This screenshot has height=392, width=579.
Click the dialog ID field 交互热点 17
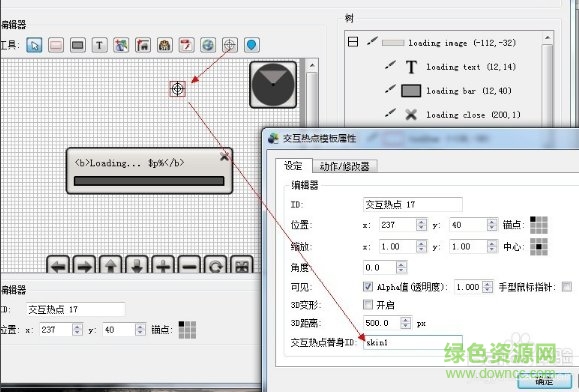click(412, 204)
